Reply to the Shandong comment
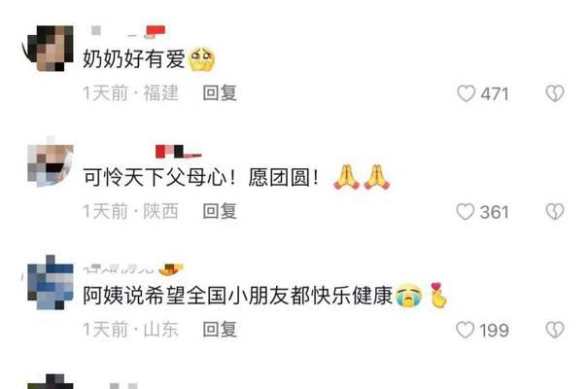Image resolution: width=588 pixels, height=389 pixels. pyautogui.click(x=220, y=330)
